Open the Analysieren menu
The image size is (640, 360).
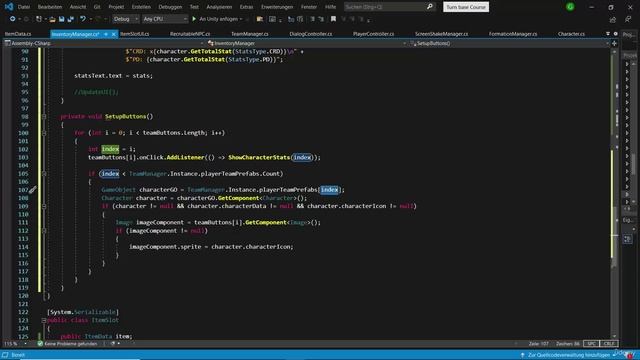pyautogui.click(x=219, y=7)
